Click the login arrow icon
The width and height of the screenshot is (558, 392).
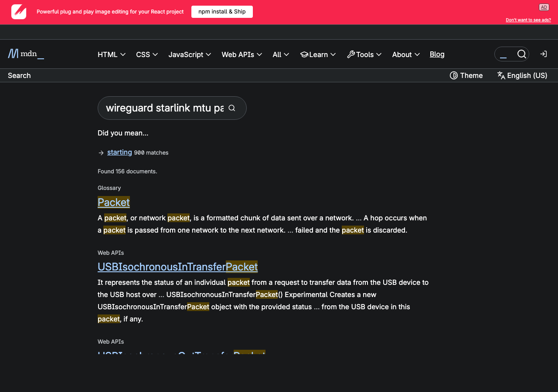pos(543,54)
